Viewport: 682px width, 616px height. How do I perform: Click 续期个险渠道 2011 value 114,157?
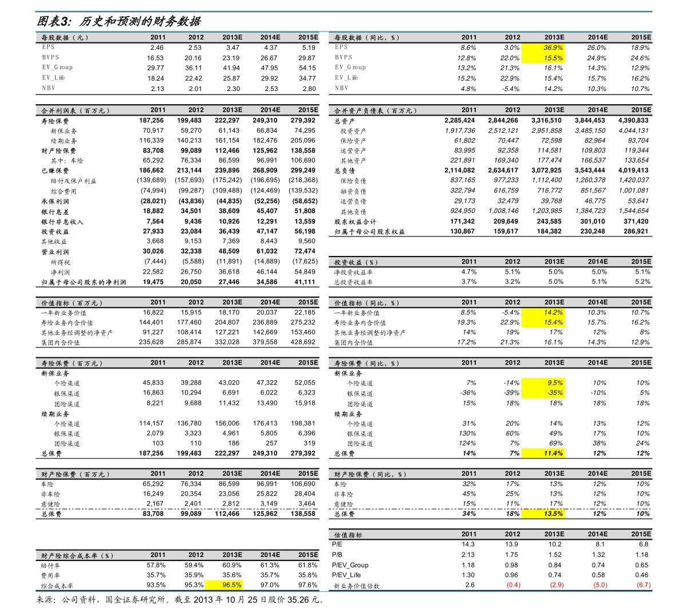point(151,424)
